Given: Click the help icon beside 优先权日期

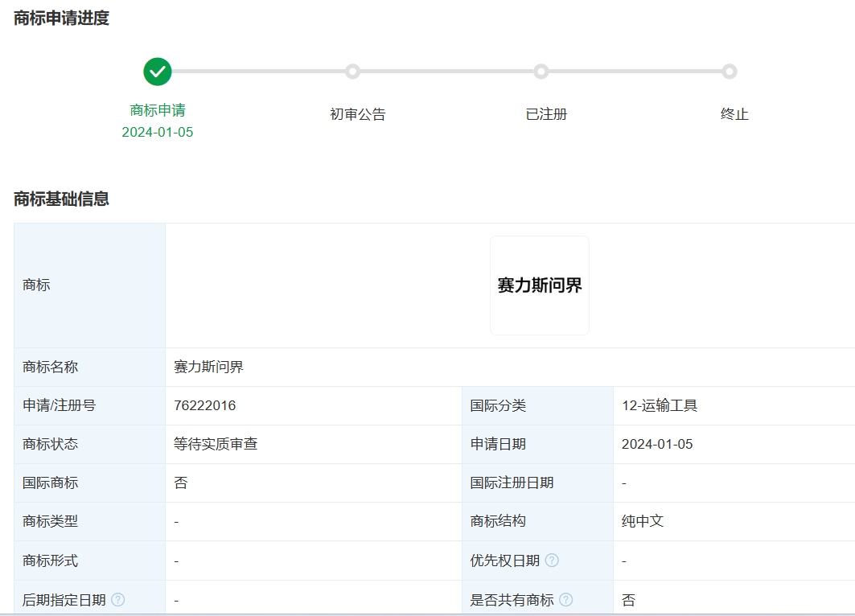Looking at the screenshot, I should coord(552,561).
